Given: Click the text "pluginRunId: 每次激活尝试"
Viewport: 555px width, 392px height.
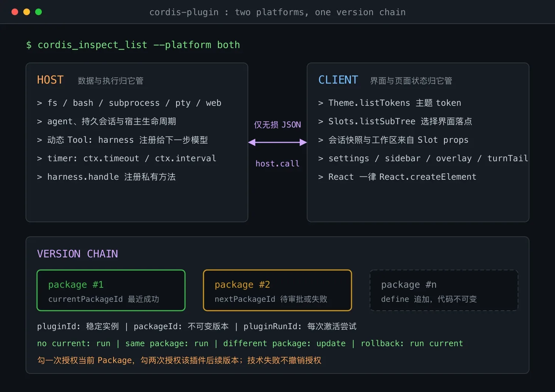Looking at the screenshot, I should (x=300, y=326).
